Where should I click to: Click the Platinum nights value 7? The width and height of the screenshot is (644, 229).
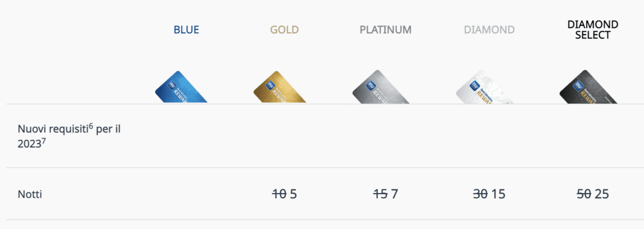point(394,194)
